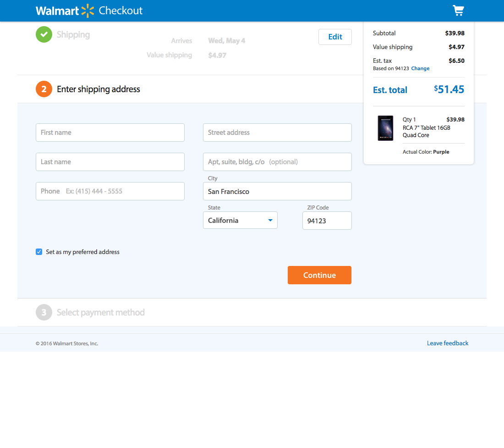
Task: Click the green Shipping checkmark icon
Action: (44, 34)
